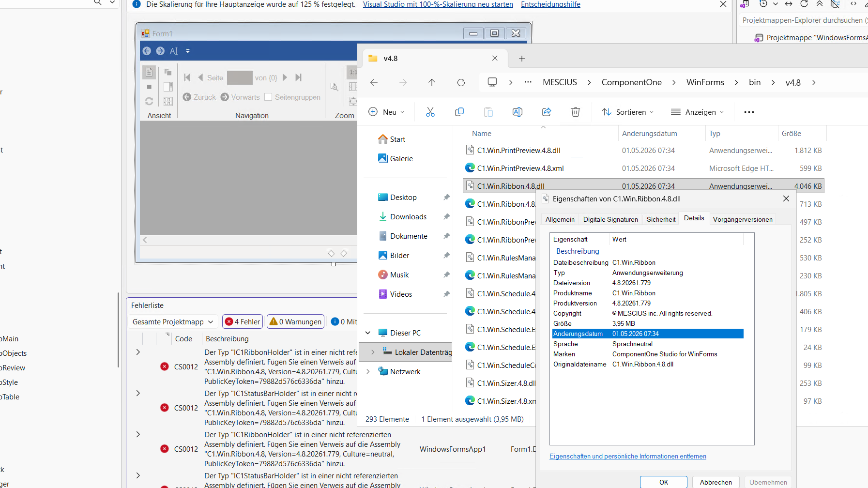868x488 pixels.
Task: Collapse the Dieser PC tree node
Action: coord(368,333)
